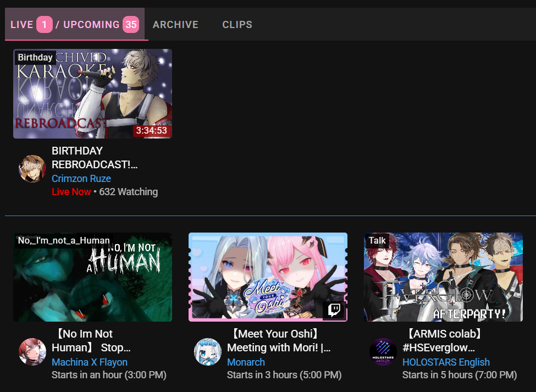
Task: Switch to the Archive tab
Action: tap(175, 25)
